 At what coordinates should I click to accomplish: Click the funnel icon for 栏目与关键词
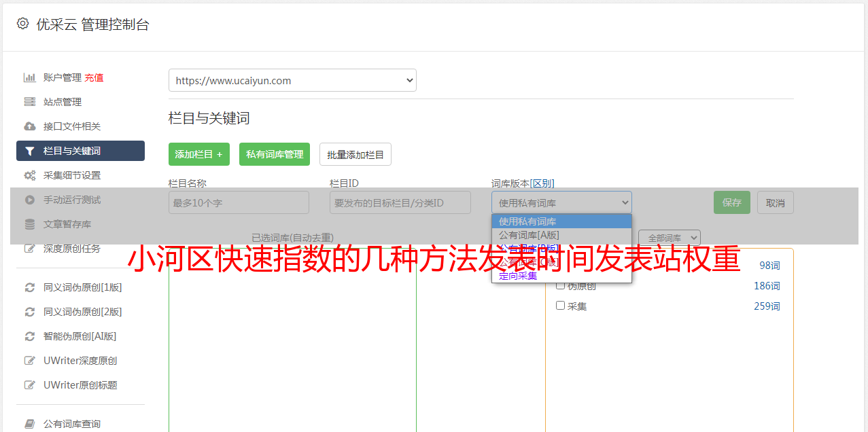click(29, 151)
